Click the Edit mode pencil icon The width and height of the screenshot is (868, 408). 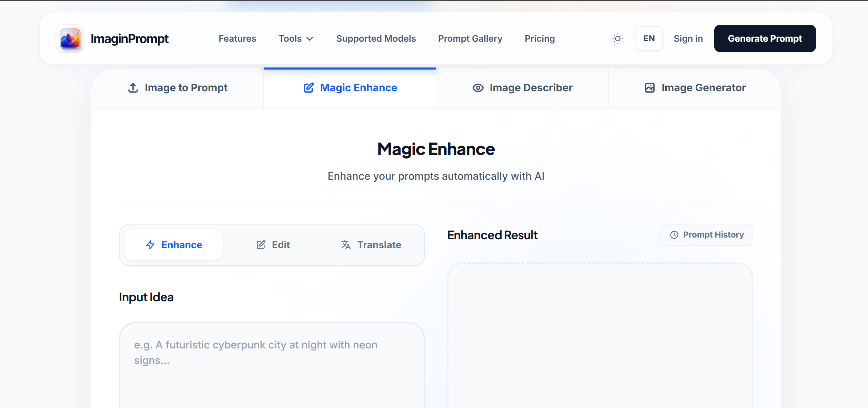pos(261,245)
